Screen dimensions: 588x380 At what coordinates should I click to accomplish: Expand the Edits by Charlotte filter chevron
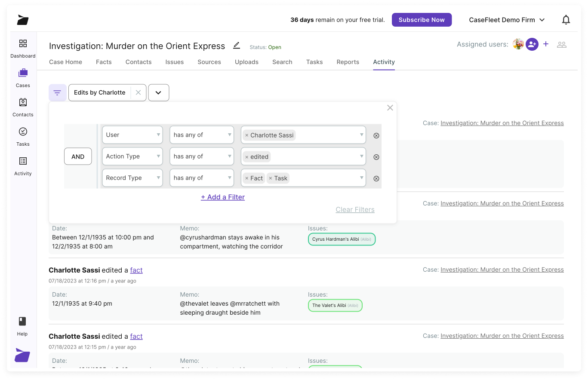point(158,92)
